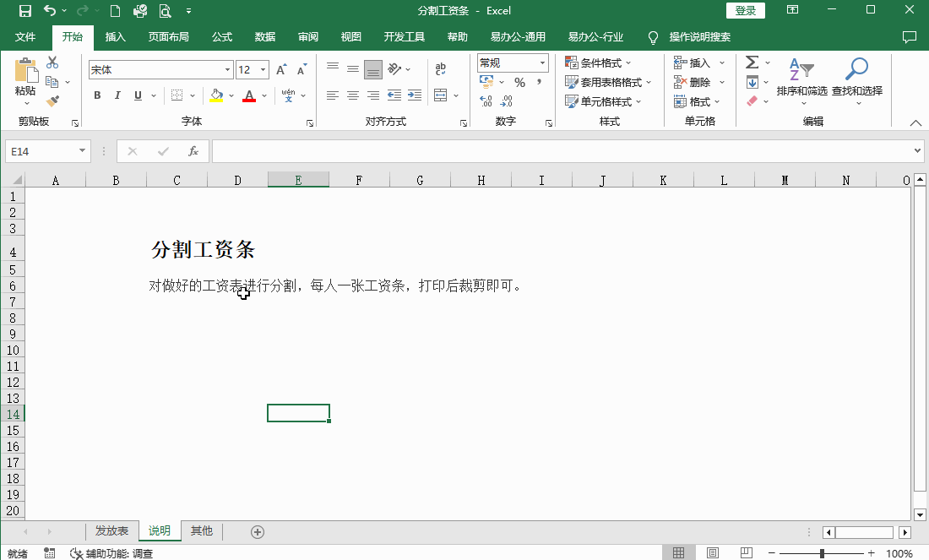Paste clipboard contents with the paste icon
Viewport: 929px width, 560px height.
(25, 70)
